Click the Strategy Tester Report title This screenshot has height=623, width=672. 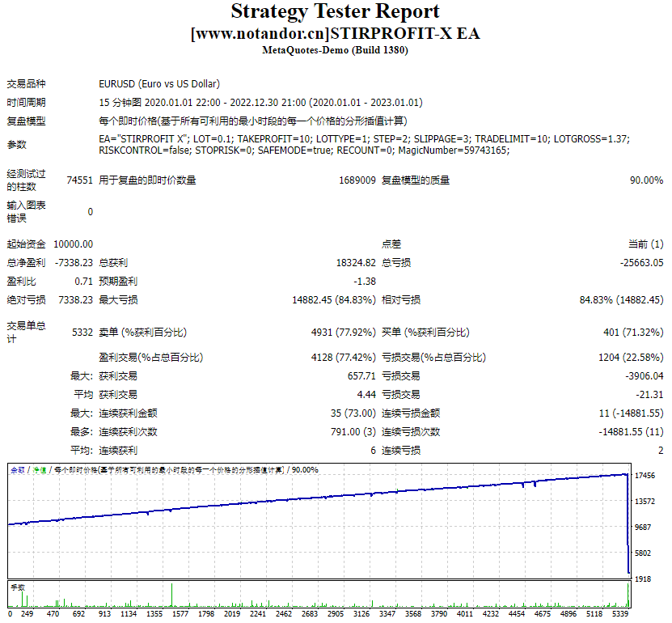coord(335,11)
